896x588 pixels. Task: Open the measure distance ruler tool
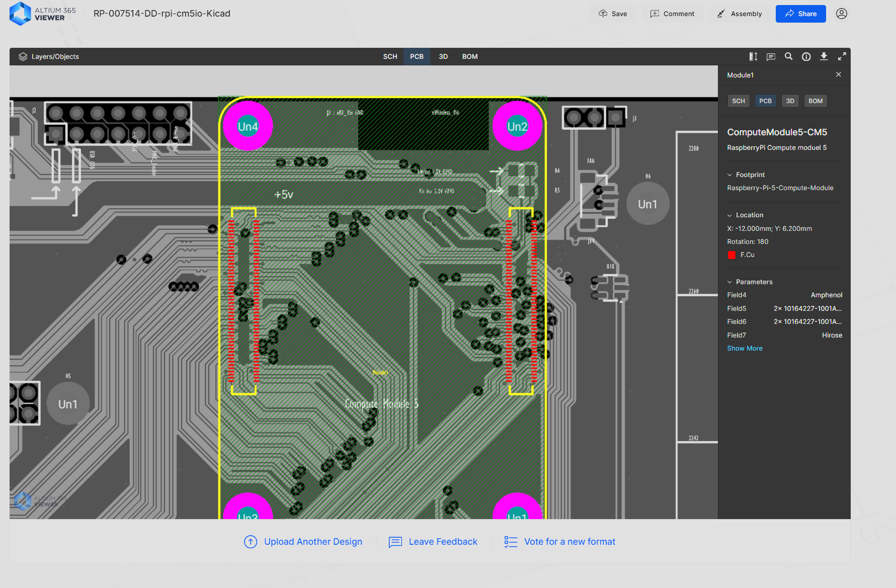click(753, 57)
